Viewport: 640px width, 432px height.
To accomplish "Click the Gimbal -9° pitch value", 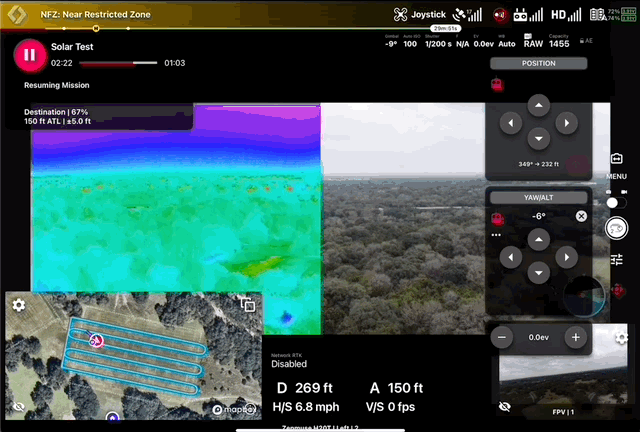I will [x=391, y=41].
